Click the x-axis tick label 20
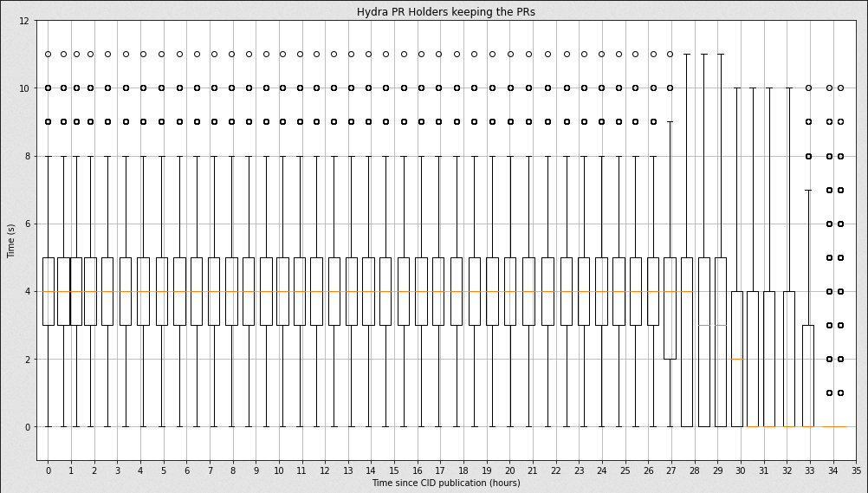Screen dimensions: 868x493 tap(509, 470)
